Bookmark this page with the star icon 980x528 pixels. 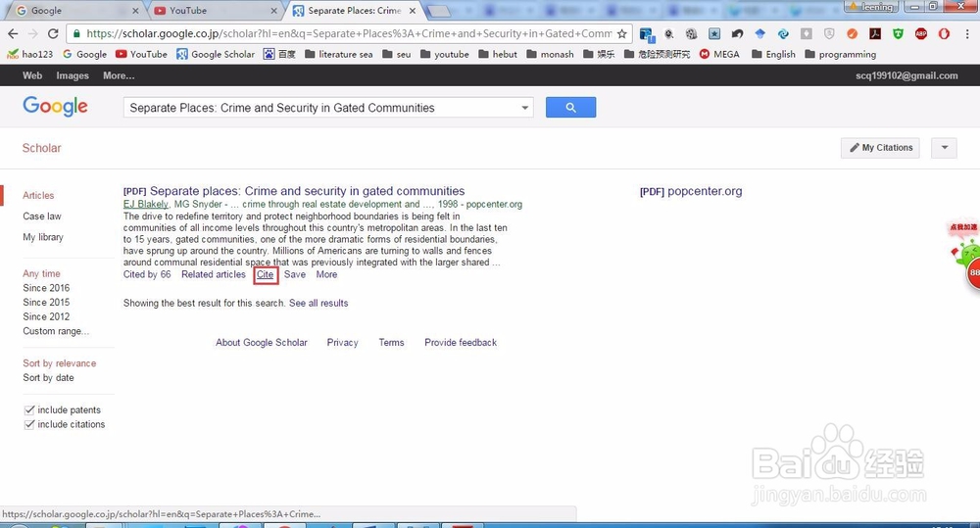(622, 33)
